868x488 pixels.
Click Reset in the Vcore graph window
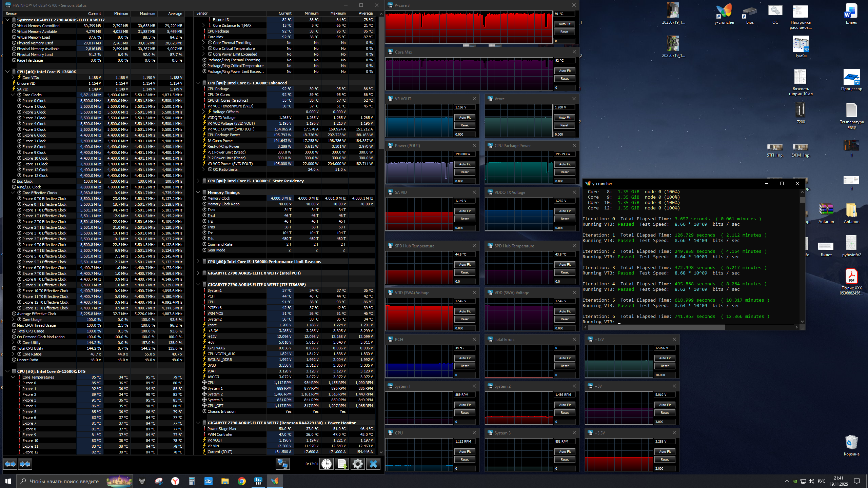(565, 125)
